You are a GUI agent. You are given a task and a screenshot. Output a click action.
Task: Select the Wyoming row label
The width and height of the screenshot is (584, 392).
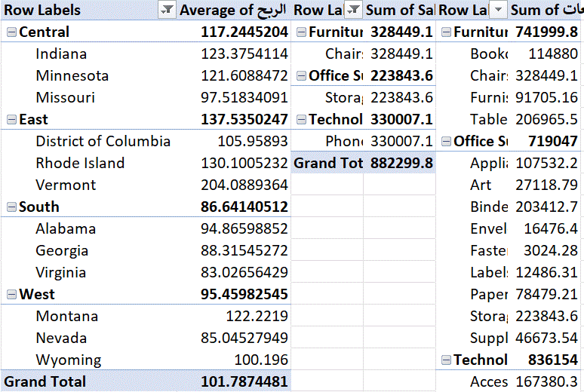click(x=68, y=360)
